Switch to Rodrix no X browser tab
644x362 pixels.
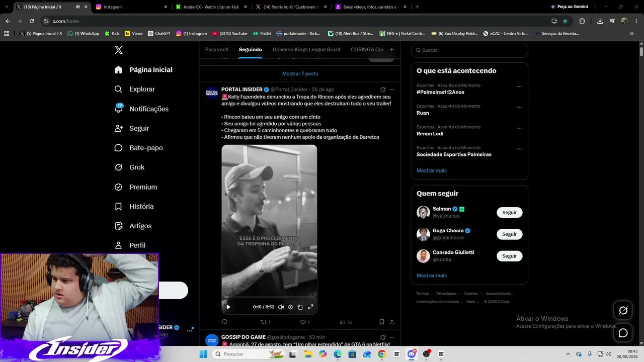coord(291,7)
